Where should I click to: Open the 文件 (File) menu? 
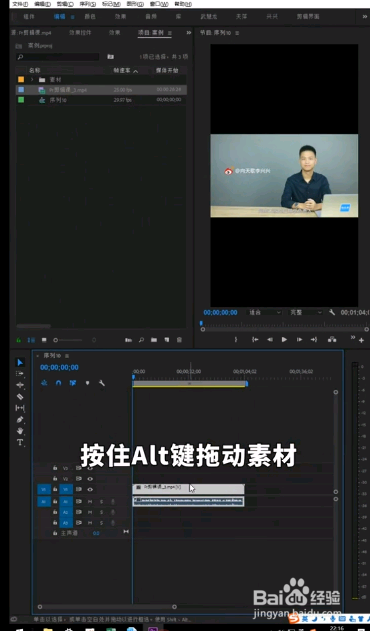coord(20,4)
